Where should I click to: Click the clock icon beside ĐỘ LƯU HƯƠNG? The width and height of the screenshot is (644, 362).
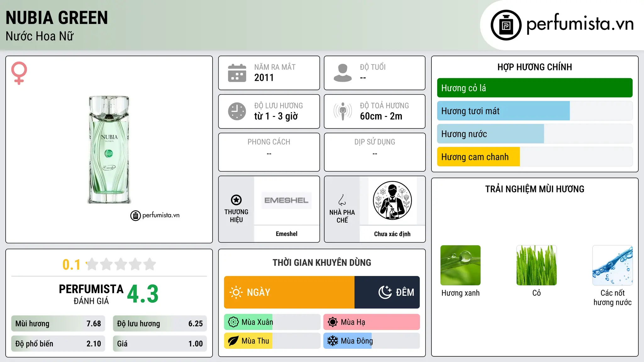[x=237, y=111]
